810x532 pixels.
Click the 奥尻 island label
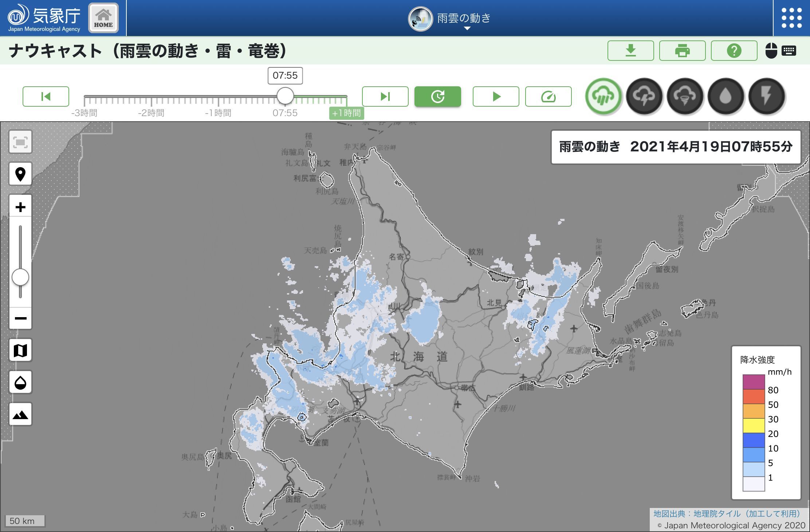tap(224, 456)
